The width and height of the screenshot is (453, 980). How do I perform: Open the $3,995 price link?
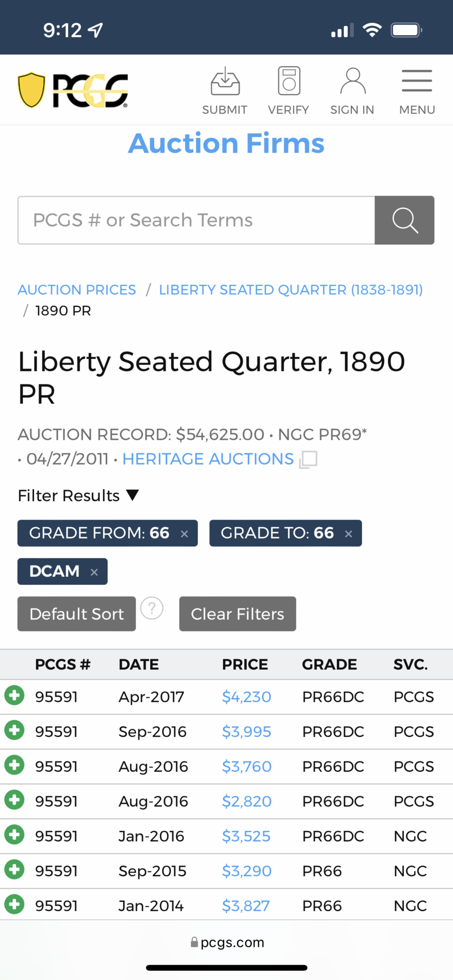[247, 732]
